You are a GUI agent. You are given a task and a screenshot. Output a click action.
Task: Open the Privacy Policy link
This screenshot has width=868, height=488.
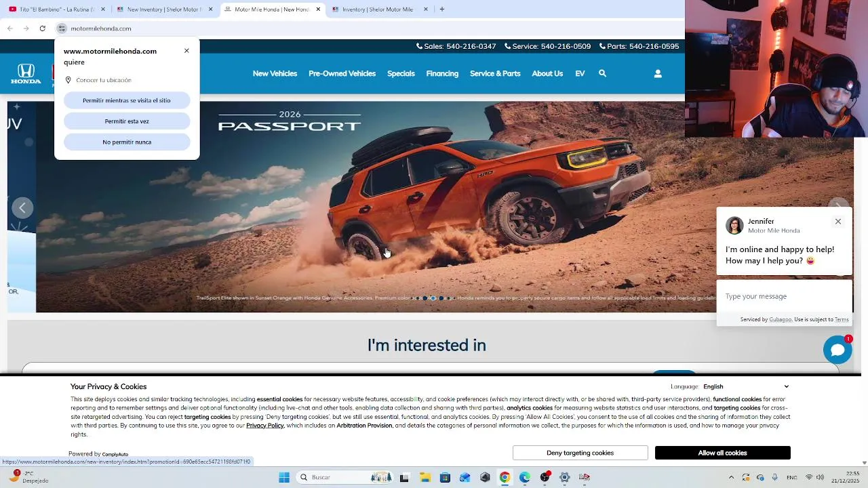coord(264,426)
